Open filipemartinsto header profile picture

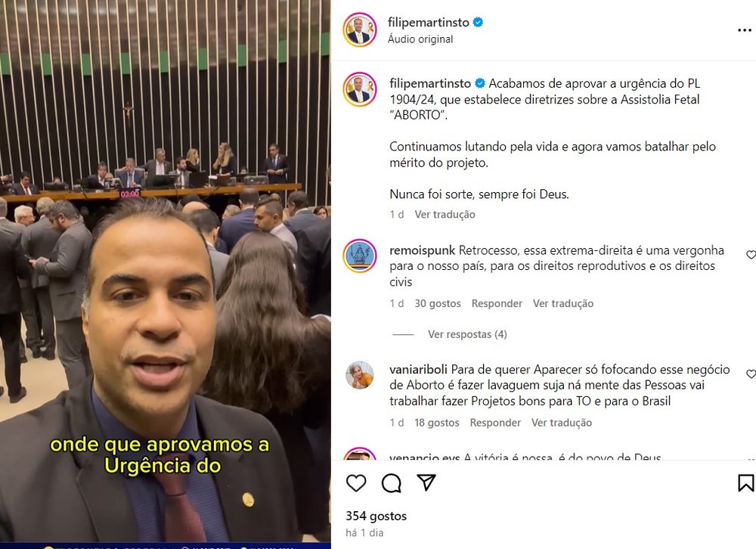click(x=360, y=30)
